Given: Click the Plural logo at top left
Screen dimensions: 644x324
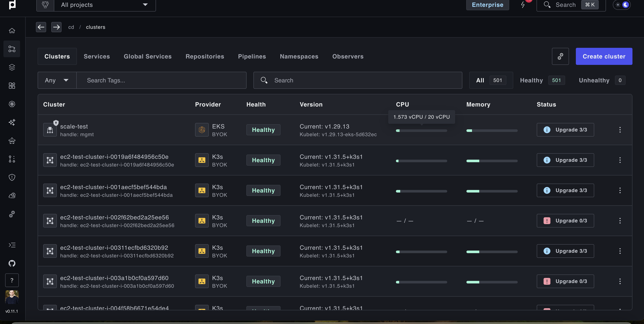Looking at the screenshot, I should point(12,4).
